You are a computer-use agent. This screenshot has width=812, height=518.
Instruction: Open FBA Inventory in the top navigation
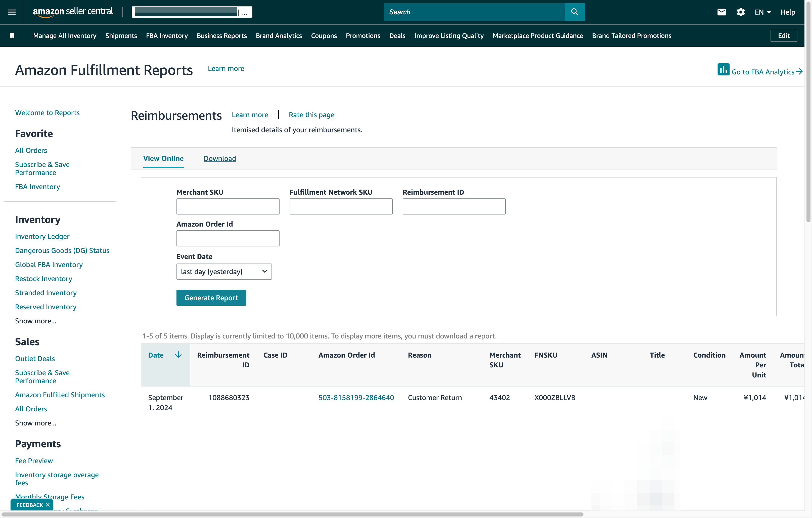click(167, 36)
